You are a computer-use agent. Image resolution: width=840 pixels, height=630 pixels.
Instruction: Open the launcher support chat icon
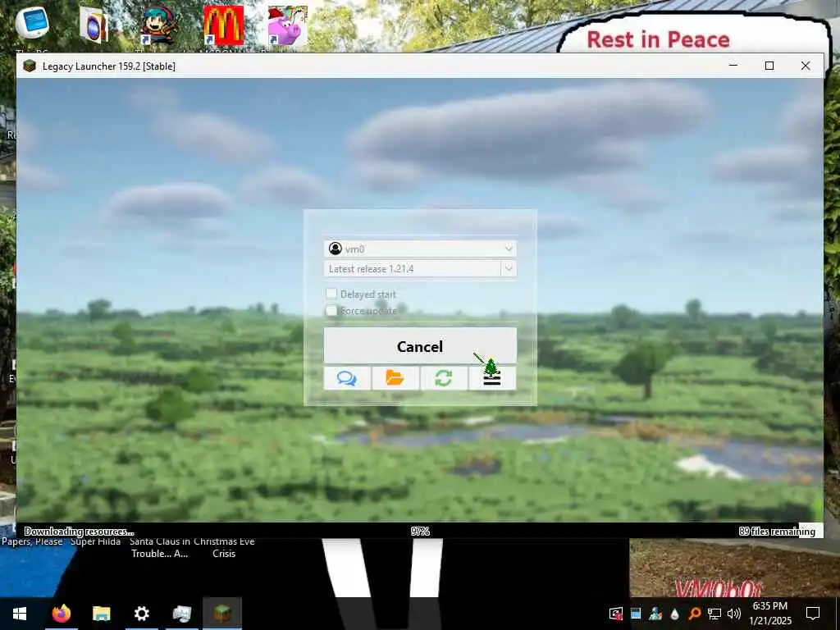pyautogui.click(x=347, y=378)
